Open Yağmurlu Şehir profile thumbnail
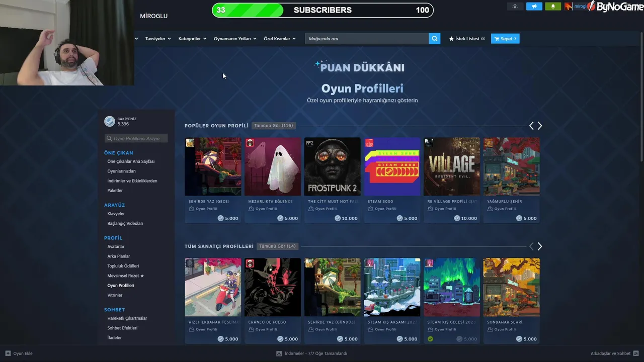 point(512,166)
